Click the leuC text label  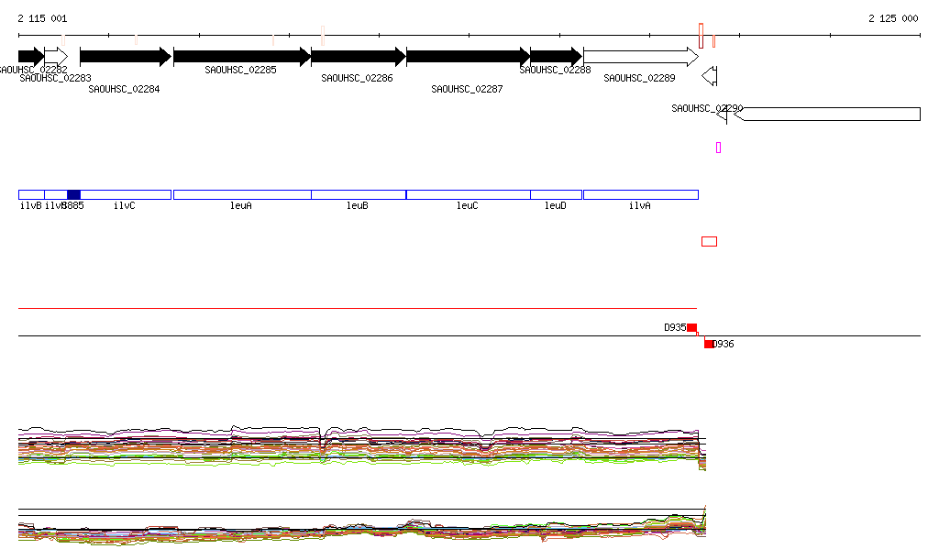coord(467,206)
